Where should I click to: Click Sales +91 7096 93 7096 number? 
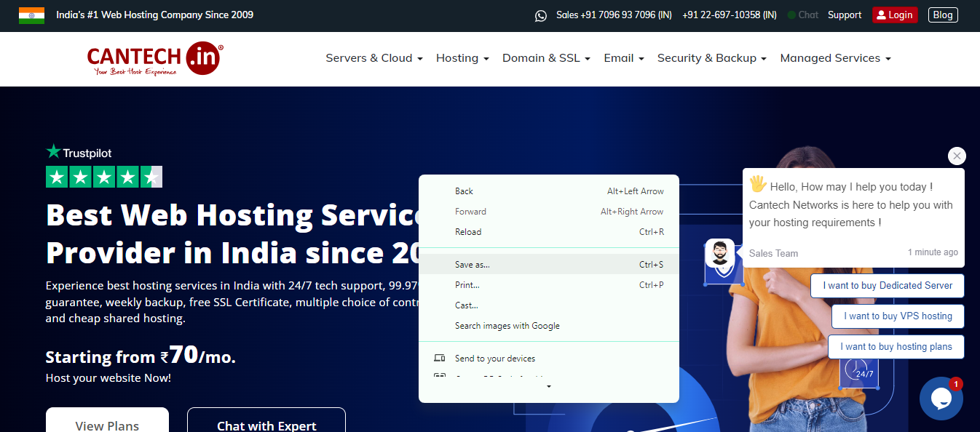tap(614, 15)
